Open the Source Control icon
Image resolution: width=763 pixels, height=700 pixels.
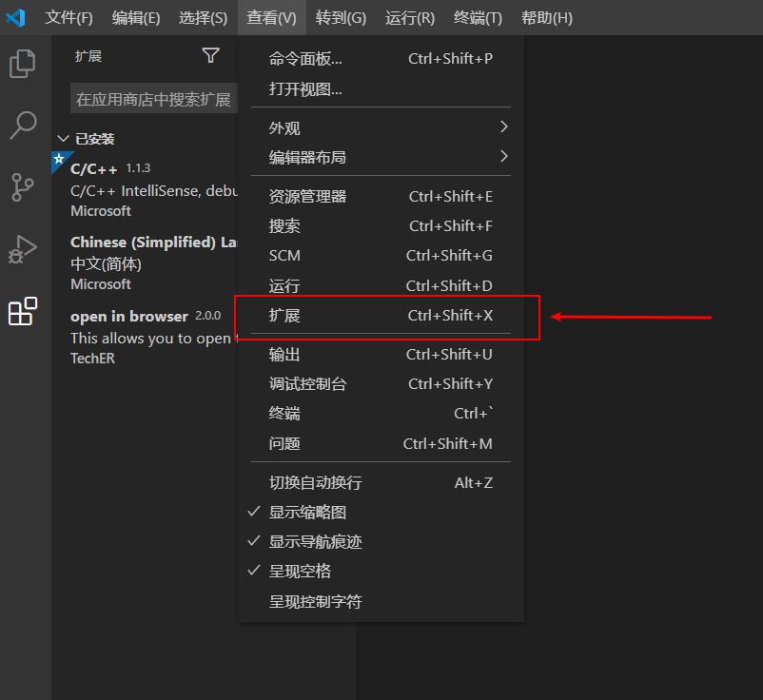click(x=23, y=187)
